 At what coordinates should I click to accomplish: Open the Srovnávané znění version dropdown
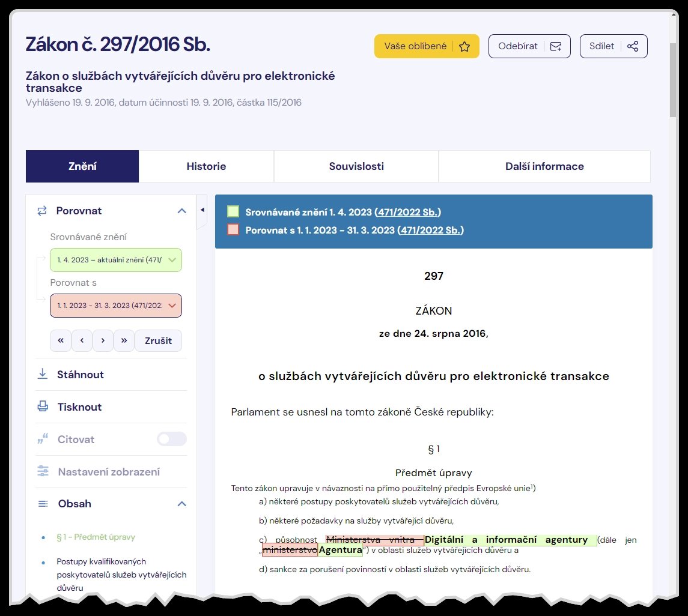click(116, 260)
